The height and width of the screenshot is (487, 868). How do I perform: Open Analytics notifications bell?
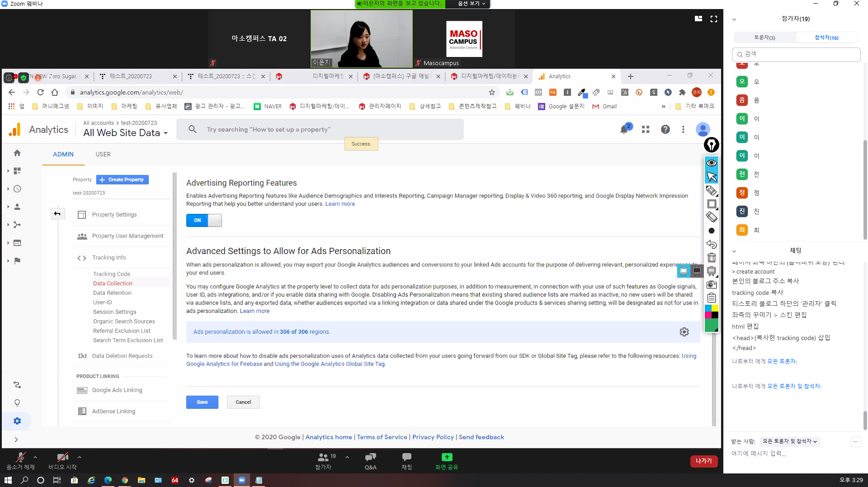click(624, 129)
